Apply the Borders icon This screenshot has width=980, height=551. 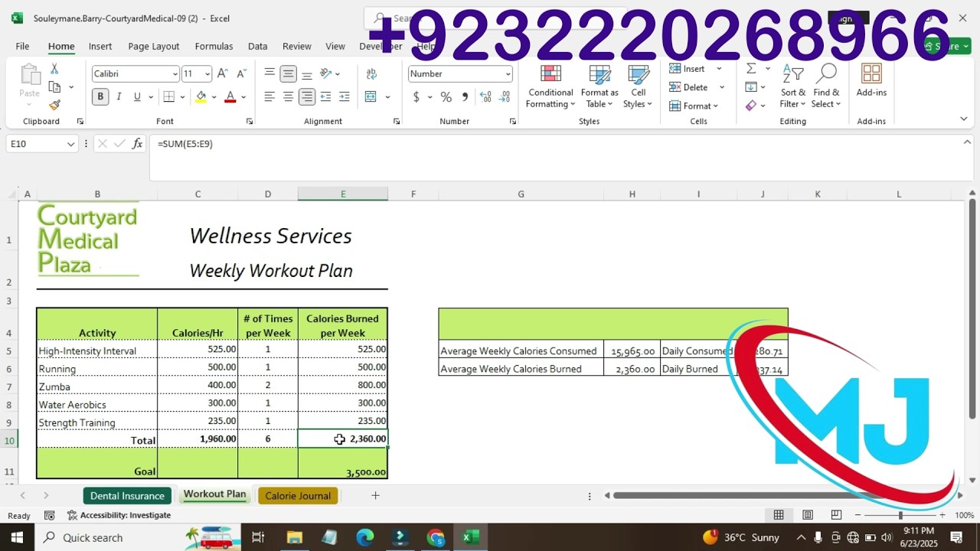point(169,97)
